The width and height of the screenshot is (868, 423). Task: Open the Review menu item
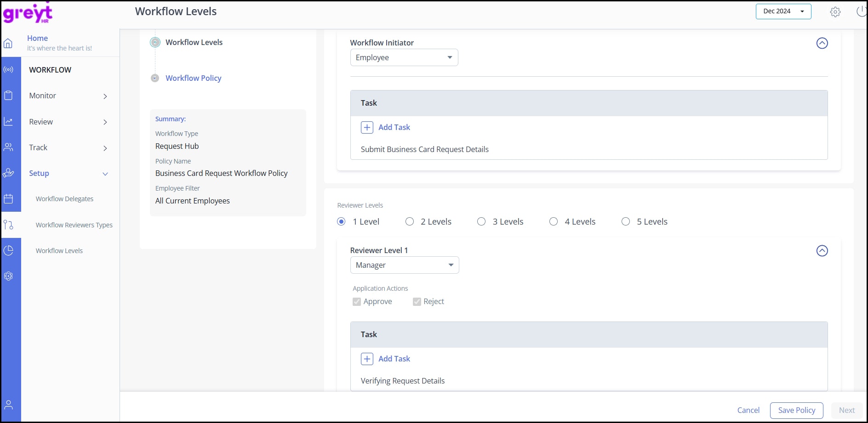pos(41,122)
